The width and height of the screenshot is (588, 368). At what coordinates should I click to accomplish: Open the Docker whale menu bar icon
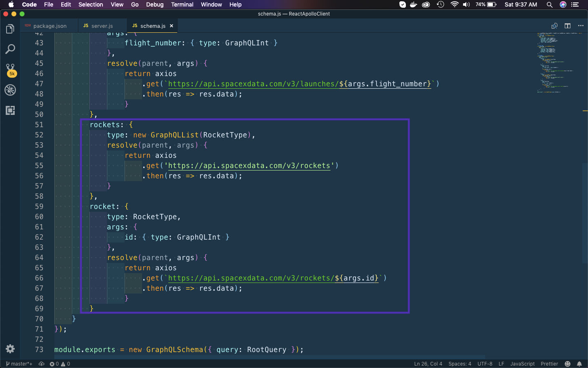tap(414, 4)
